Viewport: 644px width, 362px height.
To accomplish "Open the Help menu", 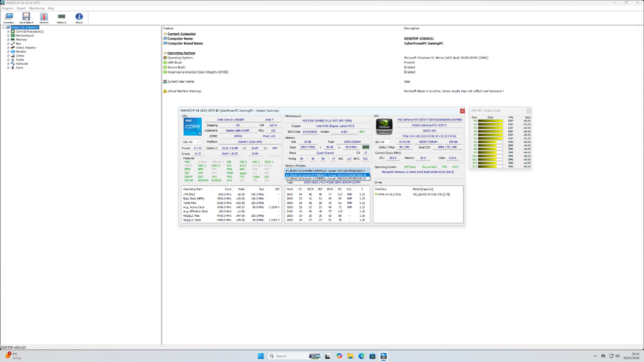I will pos(51,8).
